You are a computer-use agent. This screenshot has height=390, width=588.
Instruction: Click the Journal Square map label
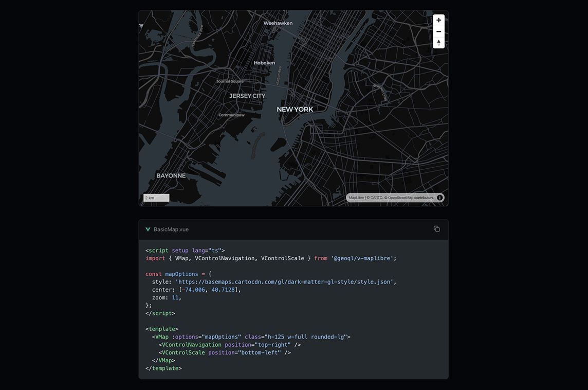[230, 81]
